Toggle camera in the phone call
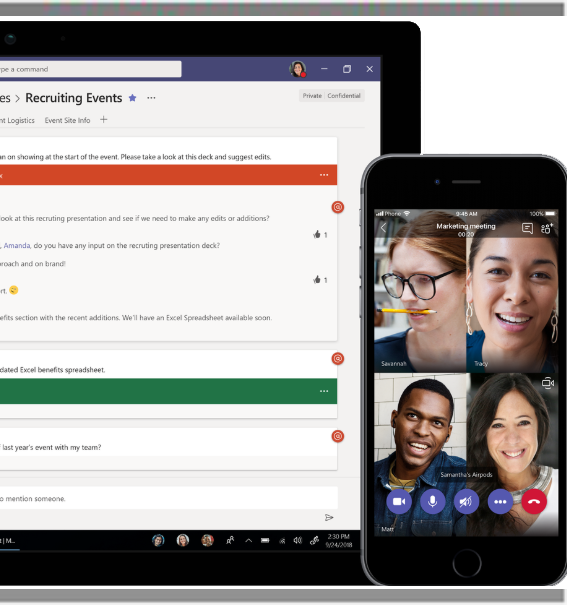567x605 pixels. click(x=399, y=501)
